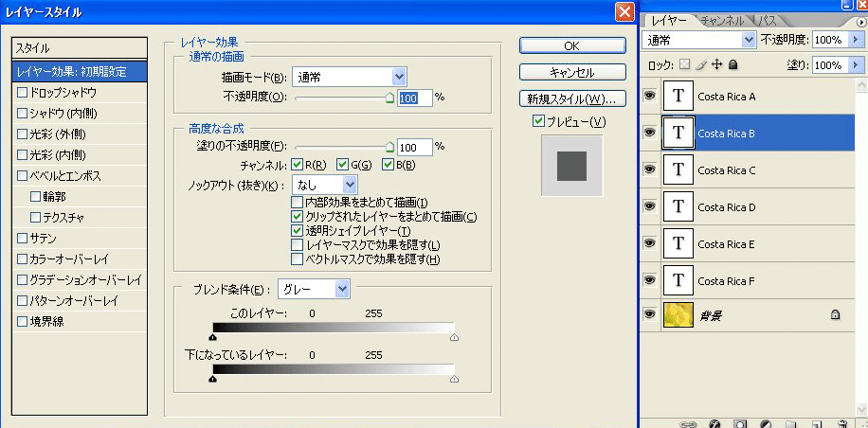This screenshot has height=428, width=868.
Task: Click create new layer icon
Action: pyautogui.click(x=816, y=424)
